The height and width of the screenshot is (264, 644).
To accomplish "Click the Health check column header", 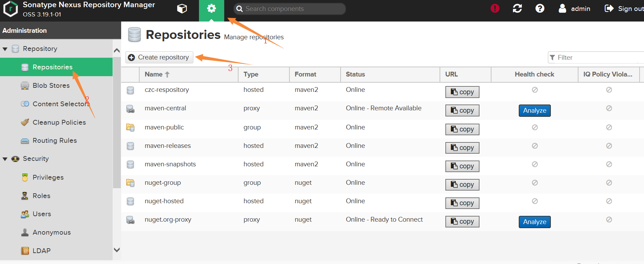I will coord(534,74).
